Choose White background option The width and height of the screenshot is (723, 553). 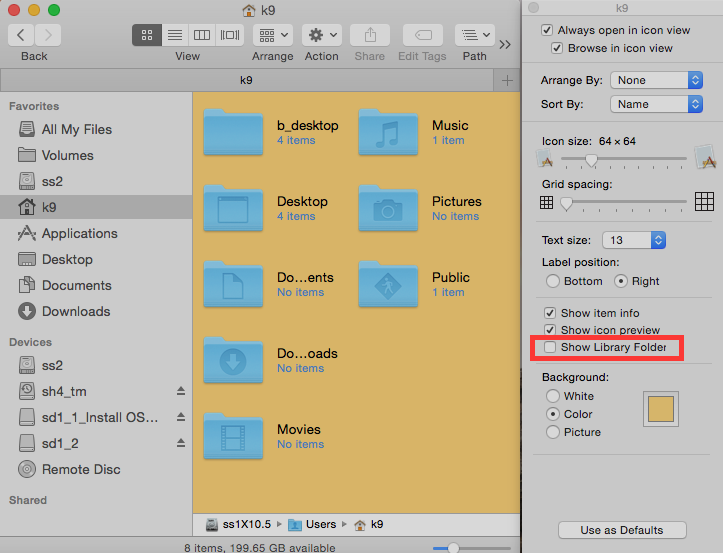[552, 396]
